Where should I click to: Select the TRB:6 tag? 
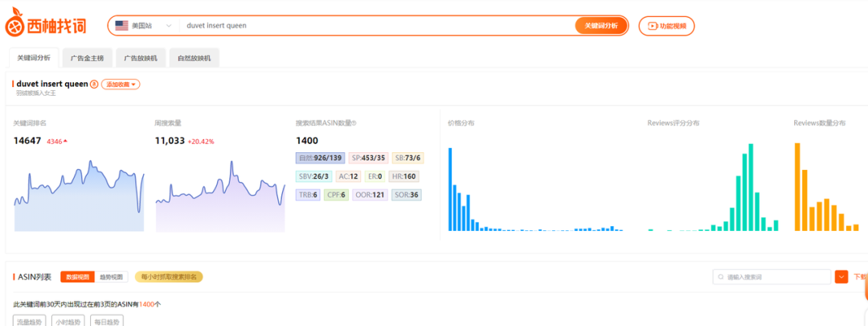click(309, 195)
